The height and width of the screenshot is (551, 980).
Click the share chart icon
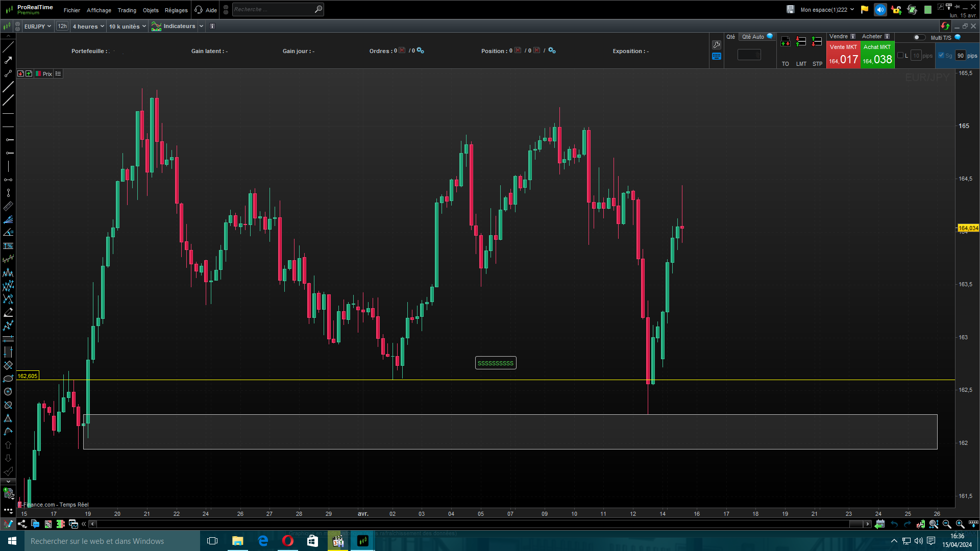coord(22,524)
